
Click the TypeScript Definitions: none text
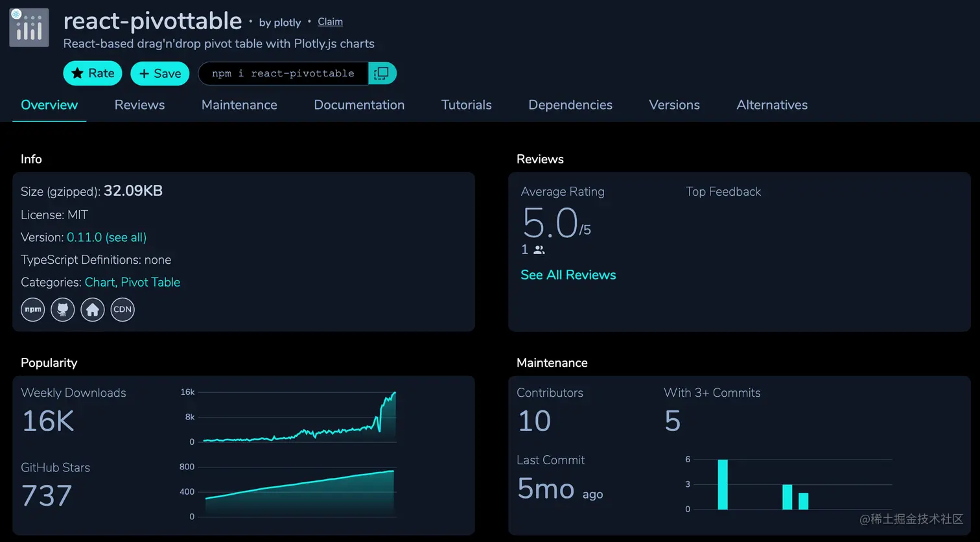[x=96, y=260]
